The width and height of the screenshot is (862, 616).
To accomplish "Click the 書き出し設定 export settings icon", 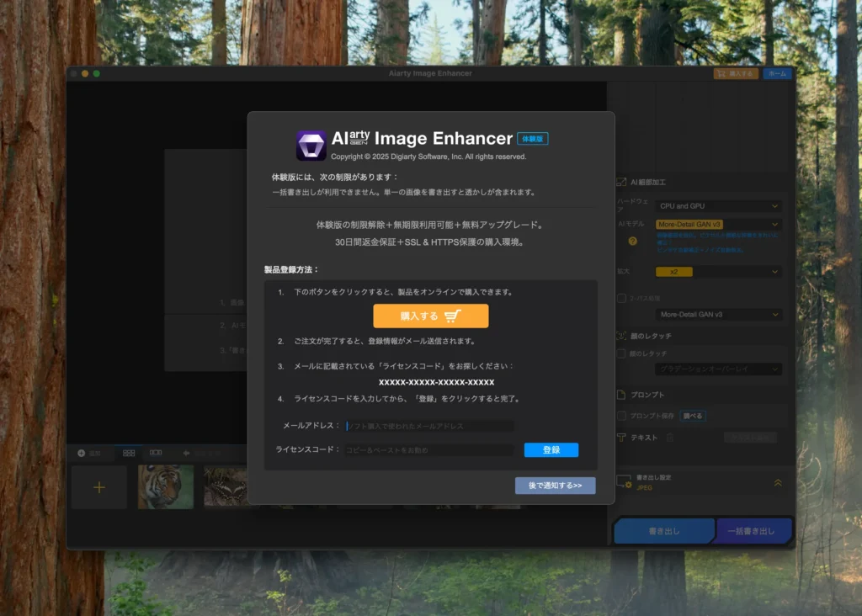I will click(623, 482).
